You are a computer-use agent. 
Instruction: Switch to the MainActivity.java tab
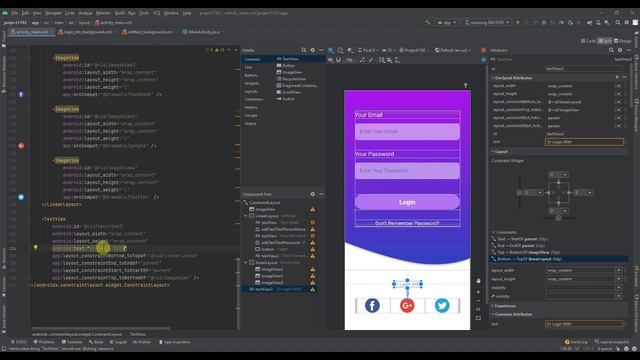[x=201, y=32]
